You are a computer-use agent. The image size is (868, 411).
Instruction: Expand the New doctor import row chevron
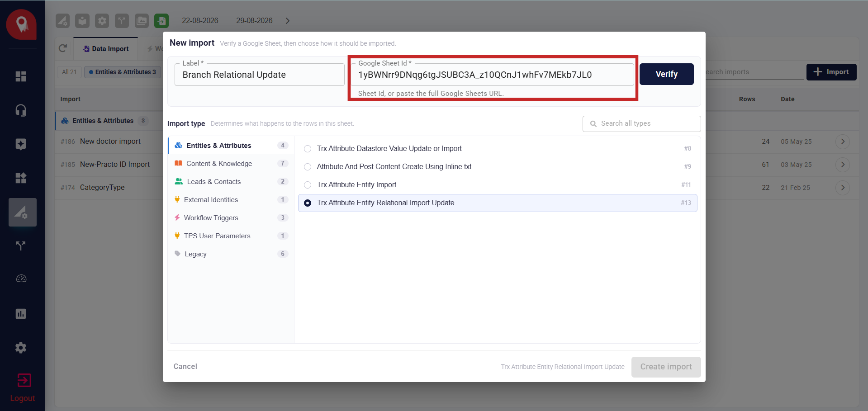click(x=843, y=142)
